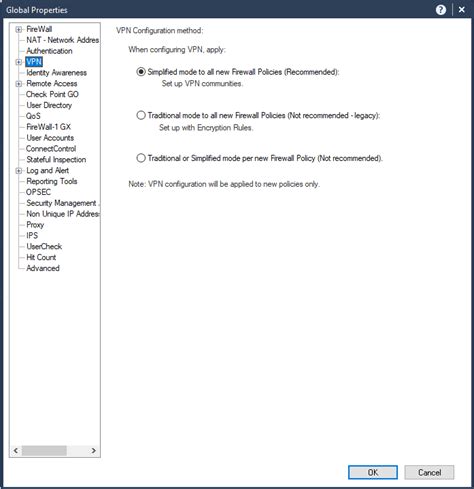The height and width of the screenshot is (489, 474).
Task: Click the OK button
Action: pyautogui.click(x=373, y=472)
